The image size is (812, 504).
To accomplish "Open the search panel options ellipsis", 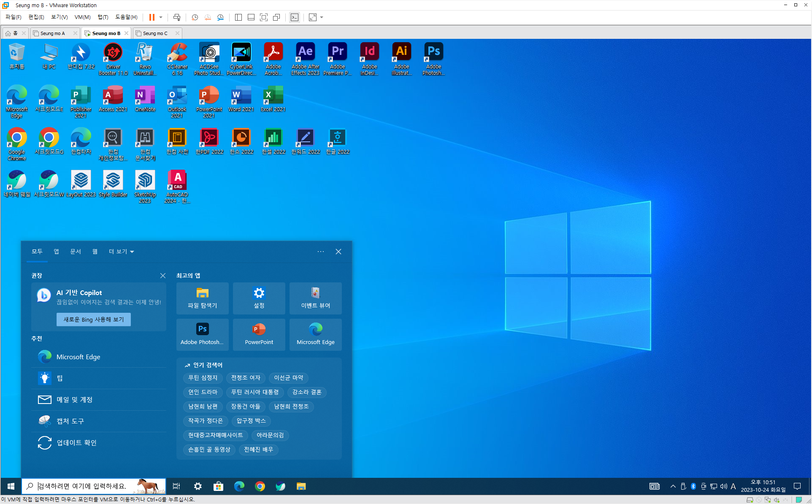I will pyautogui.click(x=321, y=252).
